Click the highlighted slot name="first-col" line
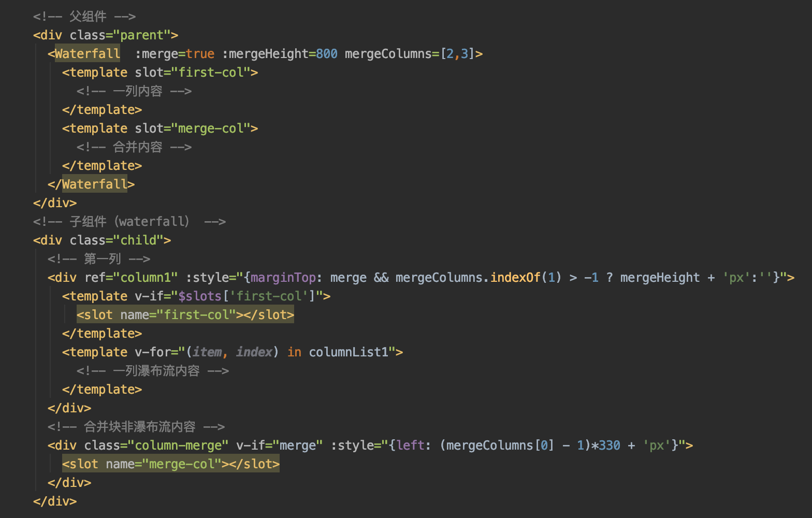This screenshot has height=518, width=812. coord(185,315)
